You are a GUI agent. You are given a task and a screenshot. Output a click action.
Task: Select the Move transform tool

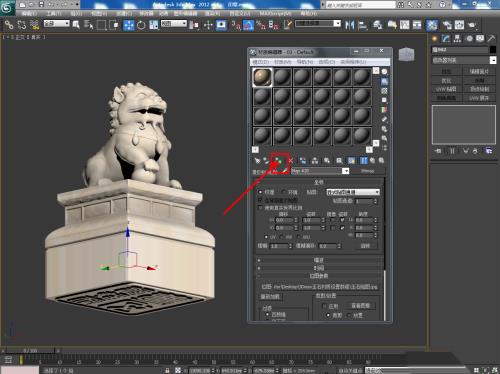coord(129,25)
